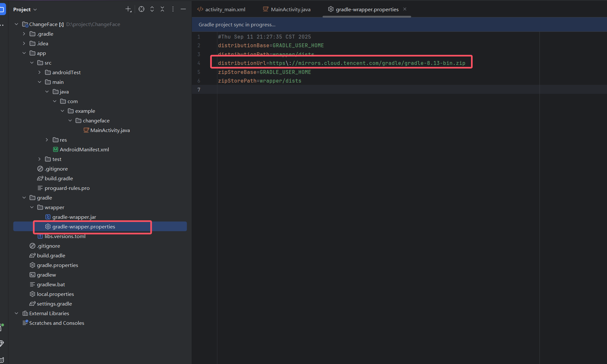Click the zipStoreBase line in the editor
Image resolution: width=607 pixels, height=364 pixels.
(264, 72)
